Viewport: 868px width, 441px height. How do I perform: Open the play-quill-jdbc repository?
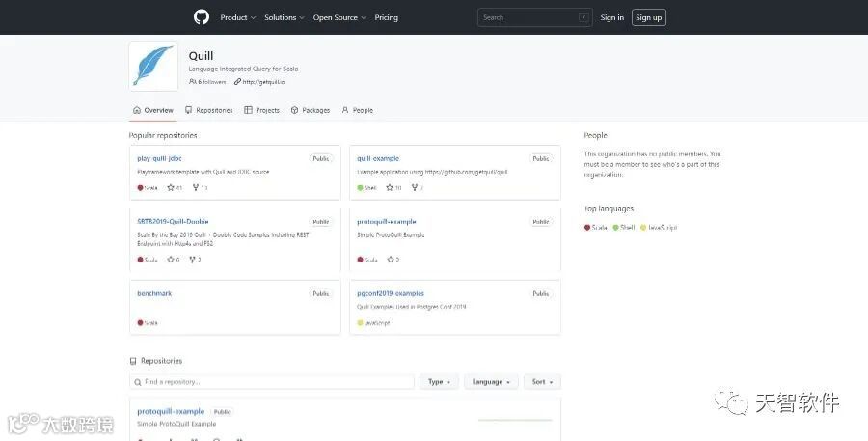point(159,158)
